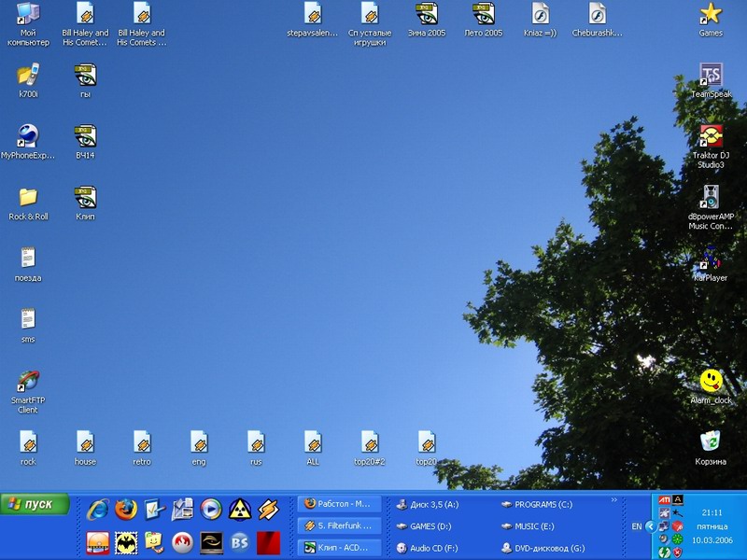Open the Мой компьютер icon
The height and width of the screenshot is (560, 747).
click(x=28, y=14)
